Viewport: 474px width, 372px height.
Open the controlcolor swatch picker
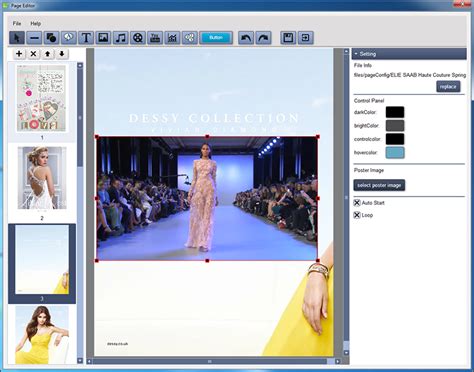395,139
